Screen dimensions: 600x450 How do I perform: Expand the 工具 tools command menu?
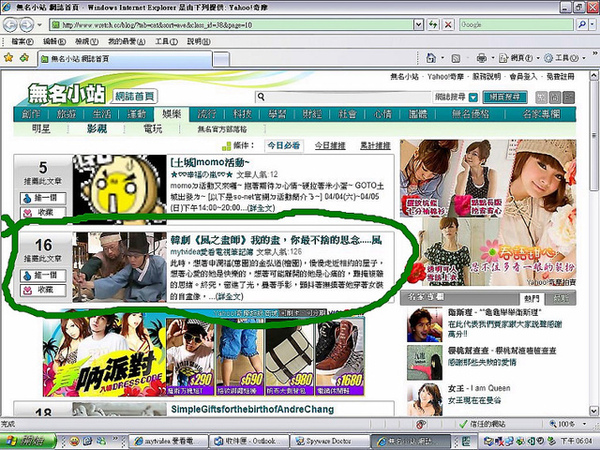tap(565, 59)
